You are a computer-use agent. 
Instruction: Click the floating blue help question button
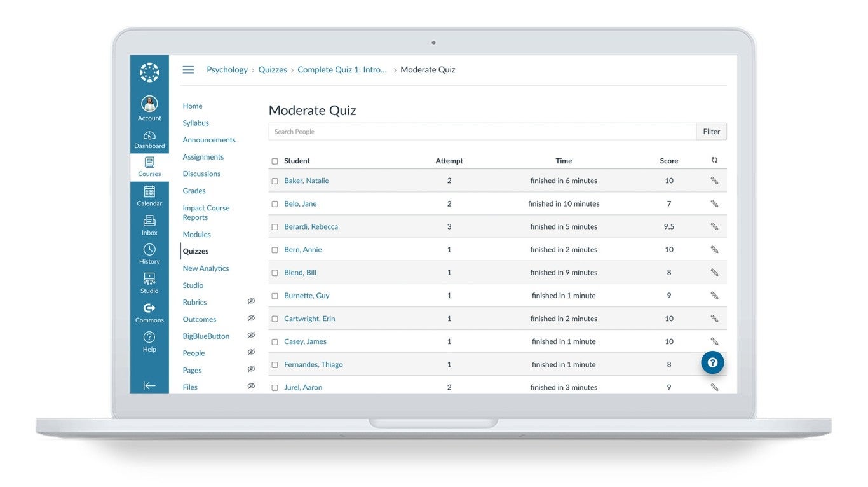712,362
